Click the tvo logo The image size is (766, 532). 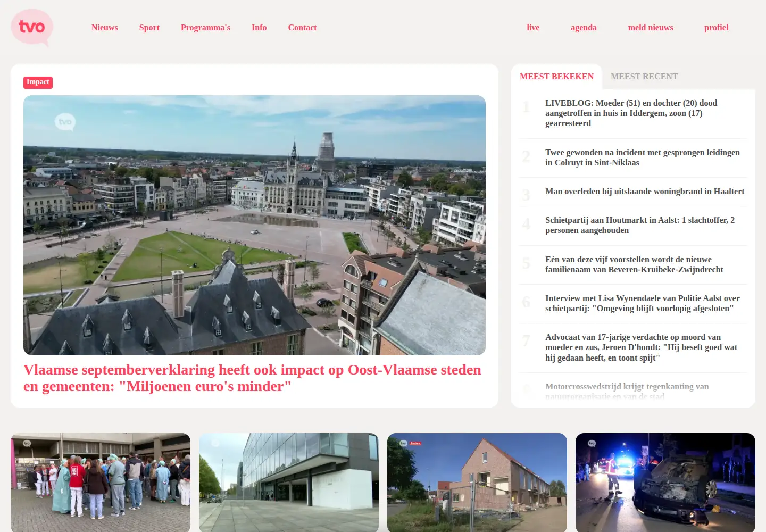click(32, 27)
